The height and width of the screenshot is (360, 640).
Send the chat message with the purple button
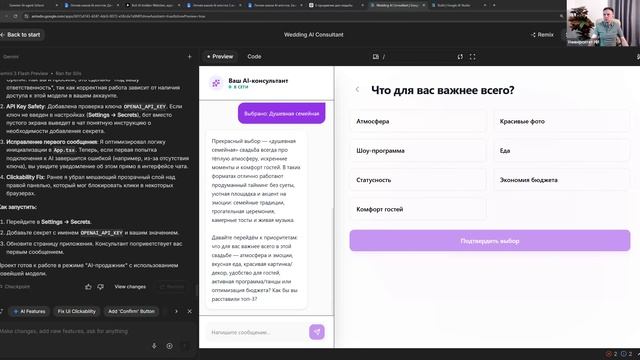click(317, 332)
